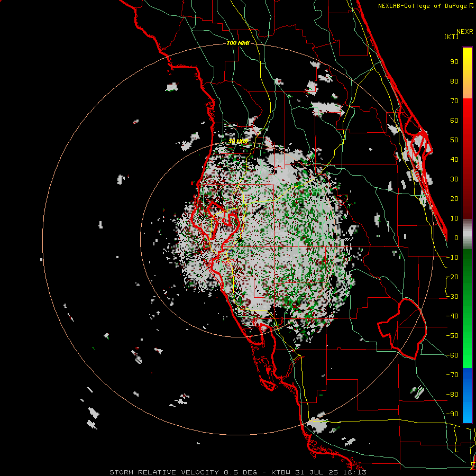The height and width of the screenshot is (476, 476).
Task: Click the 31 JUL 25 date text
Action: coord(318,472)
